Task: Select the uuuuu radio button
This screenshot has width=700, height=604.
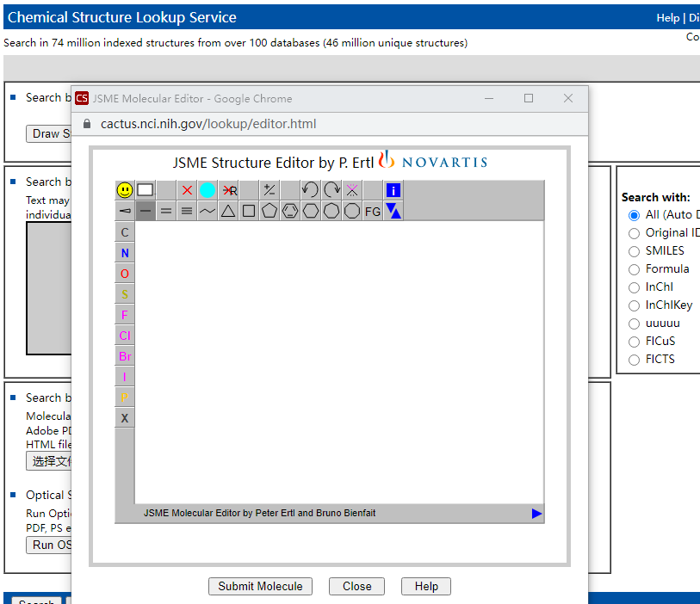Action: (x=634, y=324)
